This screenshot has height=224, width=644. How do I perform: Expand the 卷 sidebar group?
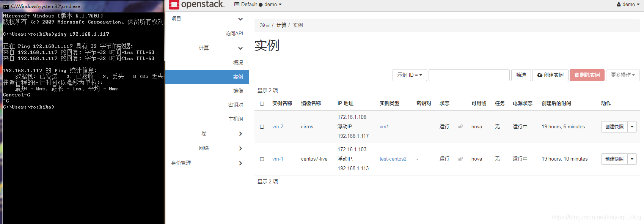click(x=221, y=134)
